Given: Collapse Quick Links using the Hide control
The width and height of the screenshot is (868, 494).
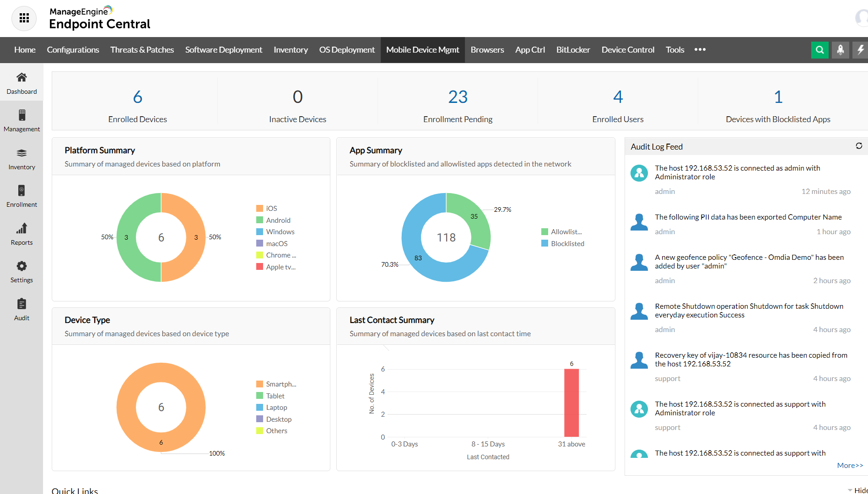Looking at the screenshot, I should tap(858, 490).
